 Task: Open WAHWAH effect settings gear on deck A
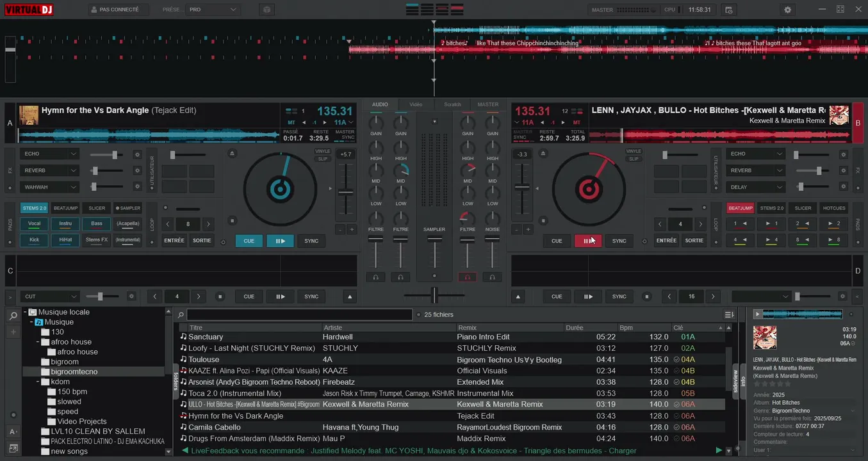(x=136, y=186)
